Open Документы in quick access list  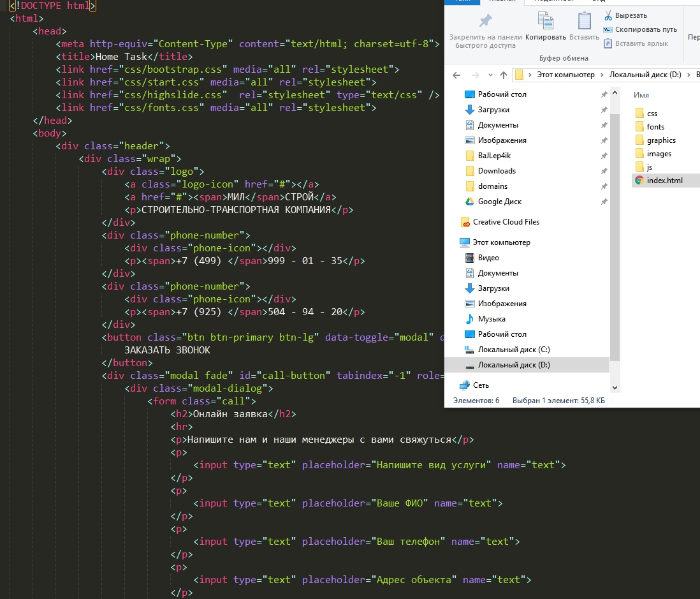coord(498,125)
